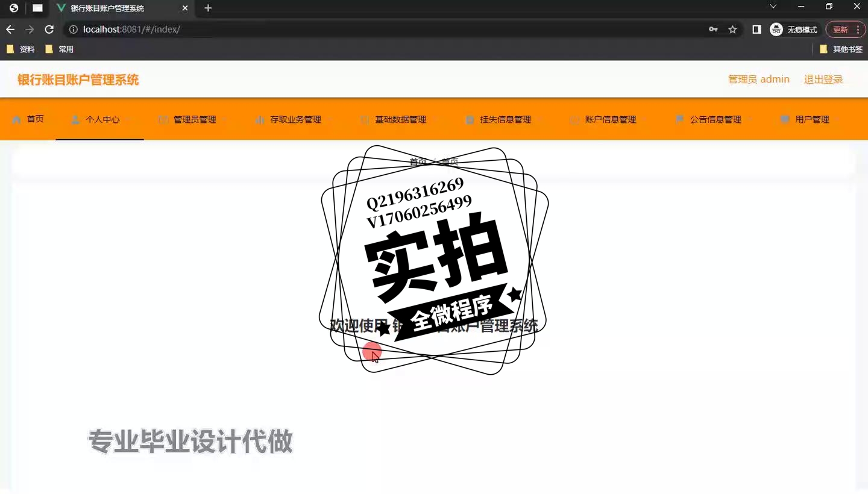
Task: Click the icon beside 挂失信息管理
Action: pos(470,120)
